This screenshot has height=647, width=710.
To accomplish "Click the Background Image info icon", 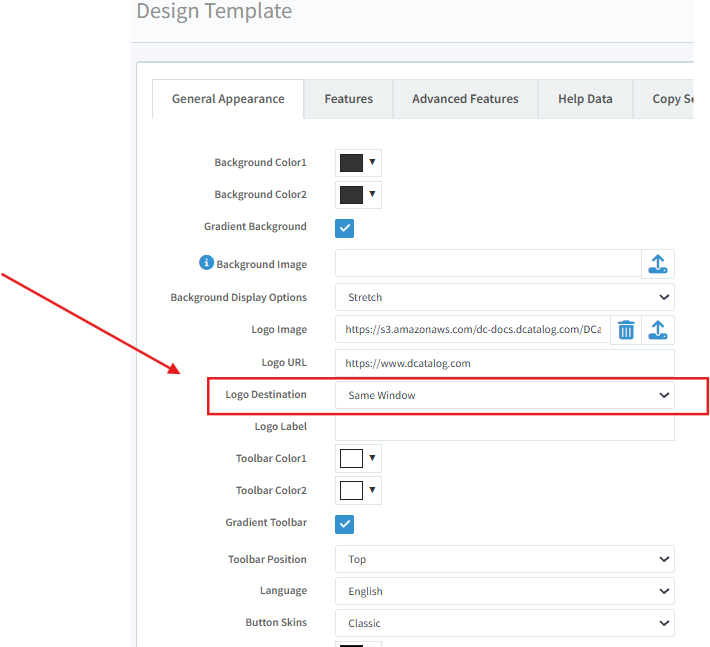I will click(x=207, y=263).
